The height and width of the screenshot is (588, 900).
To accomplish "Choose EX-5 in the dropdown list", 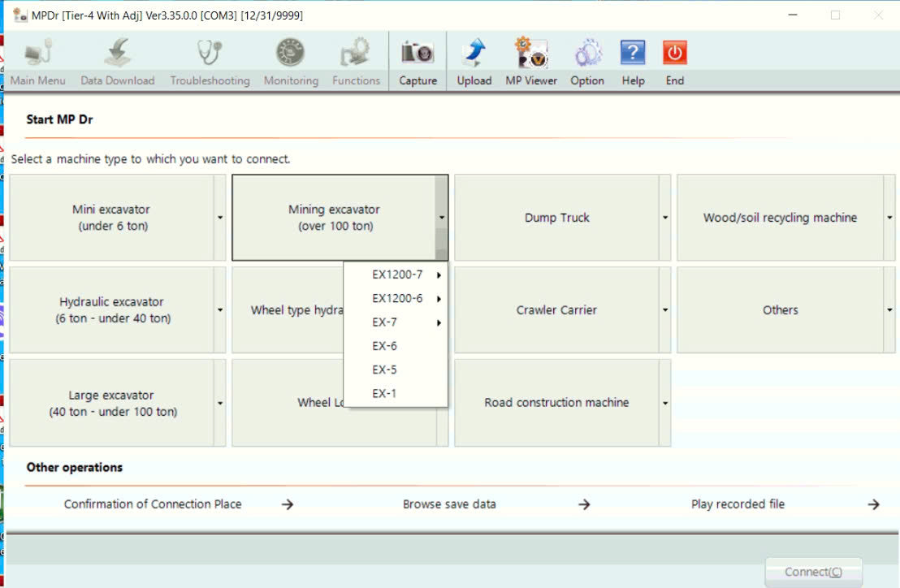I will coord(385,370).
